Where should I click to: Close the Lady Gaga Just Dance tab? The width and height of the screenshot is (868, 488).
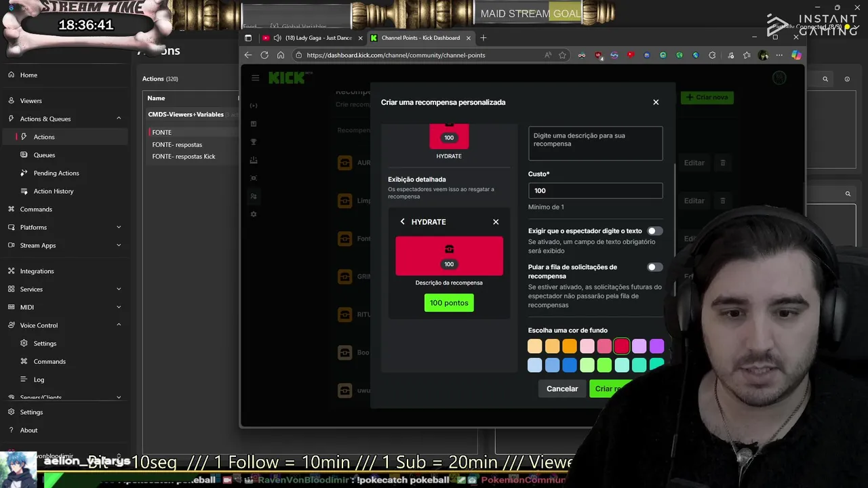(x=360, y=38)
